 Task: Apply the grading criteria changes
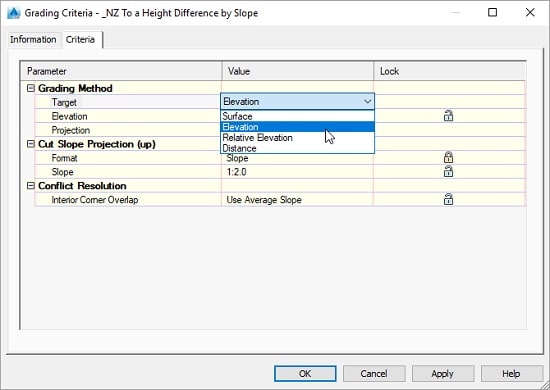443,374
